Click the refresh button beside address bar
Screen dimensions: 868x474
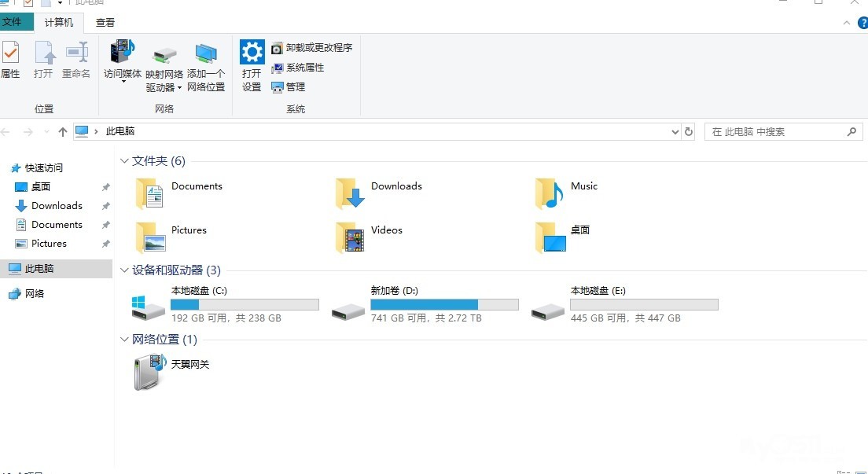click(x=689, y=132)
